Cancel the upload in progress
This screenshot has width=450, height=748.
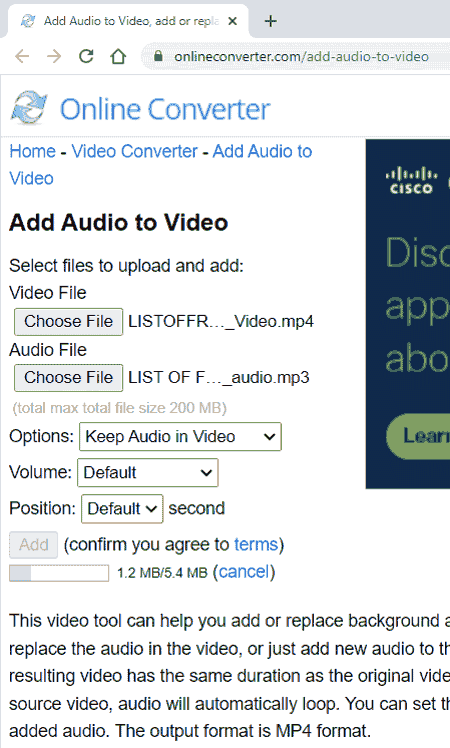[244, 571]
